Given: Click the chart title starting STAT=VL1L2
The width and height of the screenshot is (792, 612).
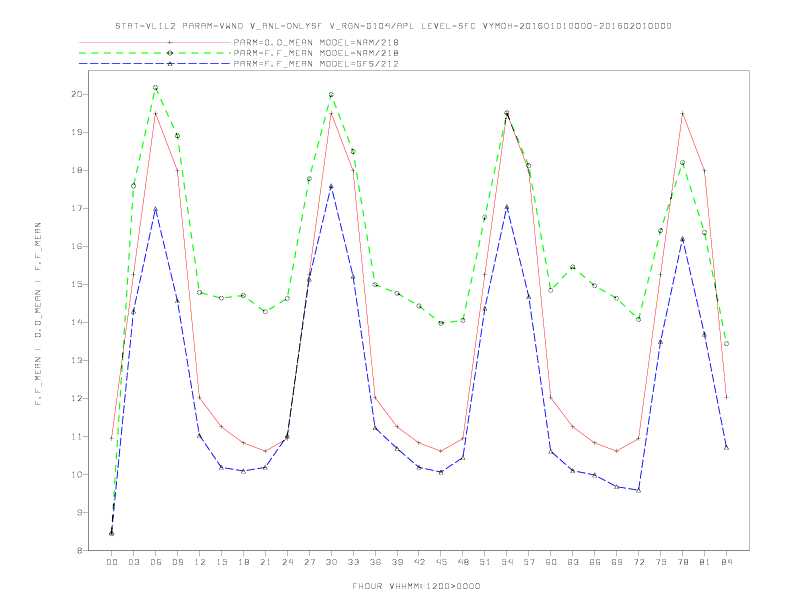Looking at the screenshot, I should pyautogui.click(x=393, y=26).
